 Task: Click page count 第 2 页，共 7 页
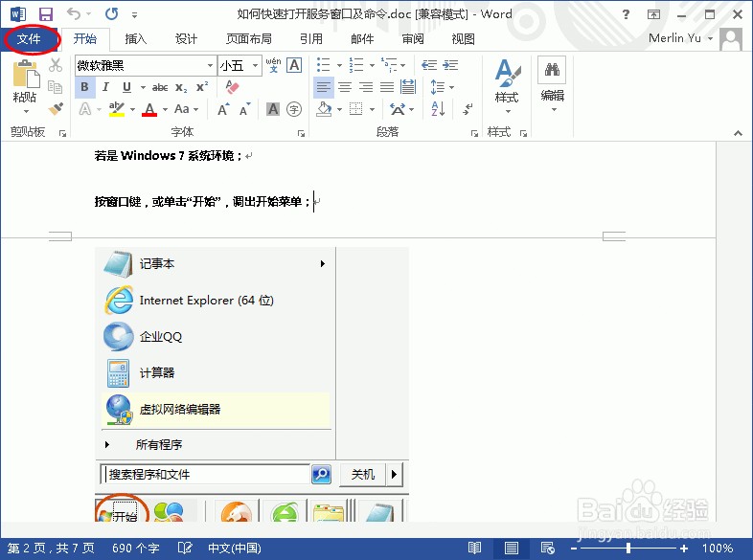(x=51, y=548)
